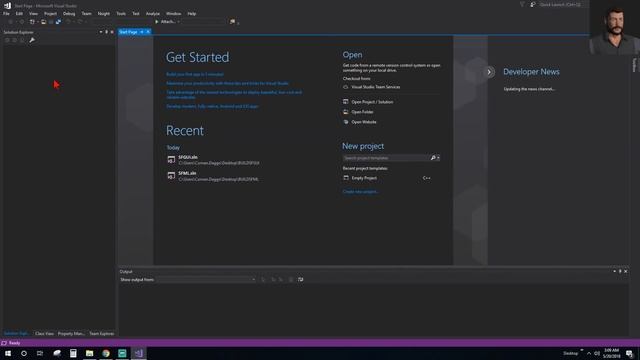This screenshot has width=640, height=360.
Task: Open the Toolbox side tab
Action: click(634, 65)
